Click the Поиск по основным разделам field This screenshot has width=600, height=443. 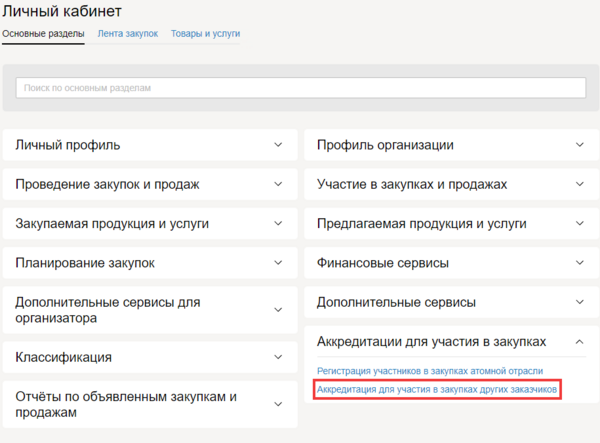click(300, 89)
